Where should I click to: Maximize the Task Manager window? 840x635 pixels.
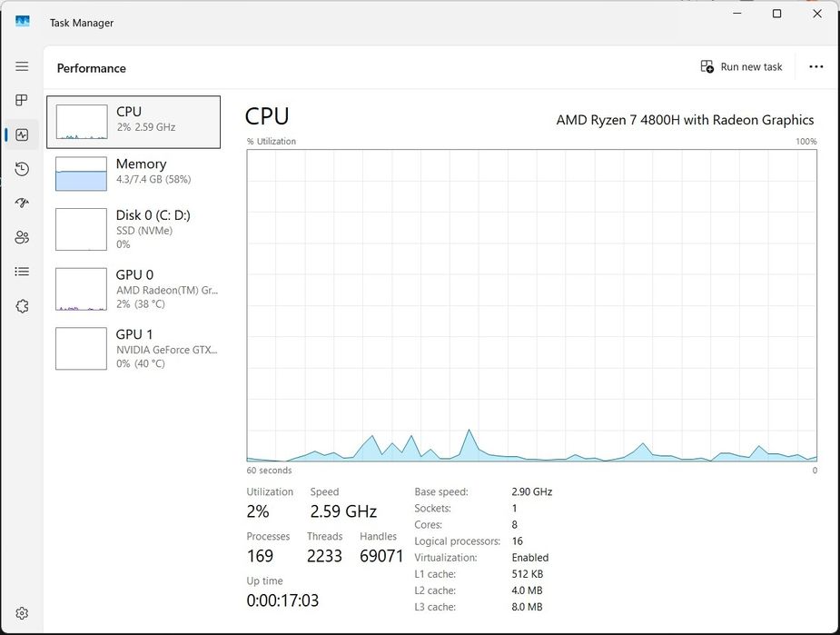pyautogui.click(x=776, y=14)
